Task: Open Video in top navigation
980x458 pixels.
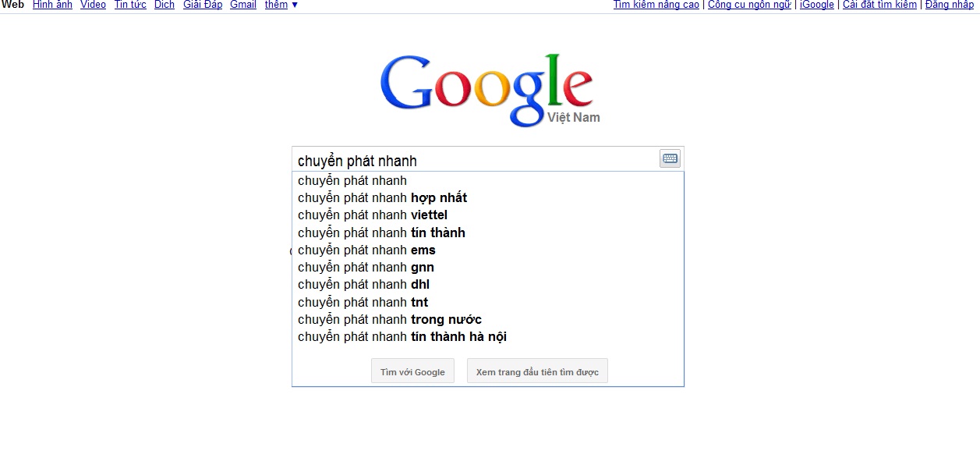Action: pyautogui.click(x=93, y=5)
